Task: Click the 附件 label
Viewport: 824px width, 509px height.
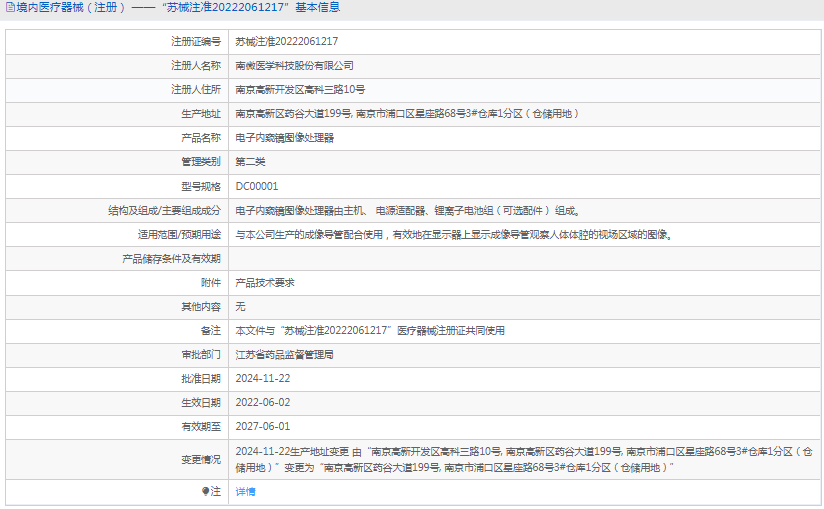Action: [x=211, y=283]
